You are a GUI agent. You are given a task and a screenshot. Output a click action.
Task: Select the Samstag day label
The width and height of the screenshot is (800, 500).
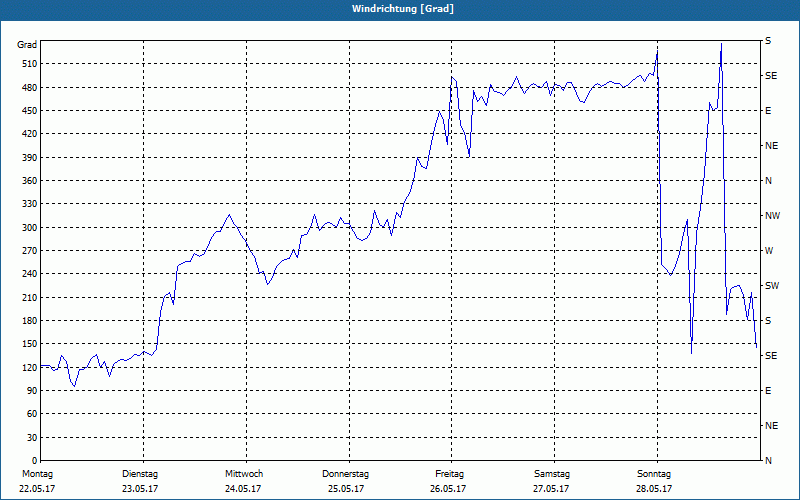(552, 474)
